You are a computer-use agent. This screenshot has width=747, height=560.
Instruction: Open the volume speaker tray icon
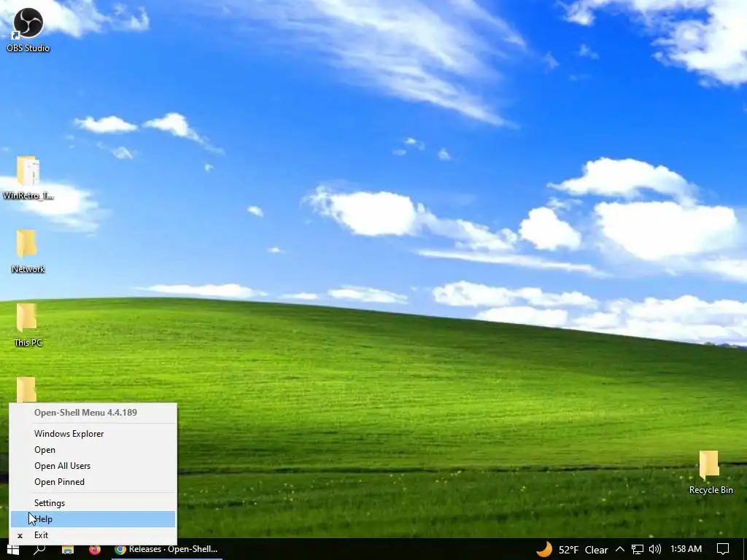pos(655,550)
